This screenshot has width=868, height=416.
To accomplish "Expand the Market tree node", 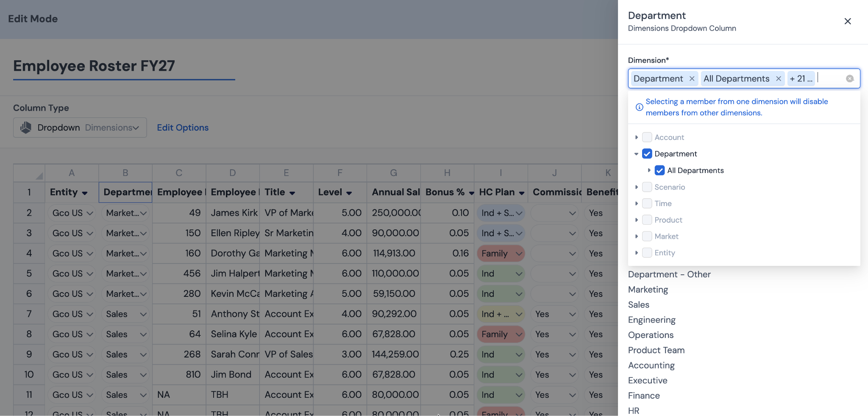I will coord(637,236).
